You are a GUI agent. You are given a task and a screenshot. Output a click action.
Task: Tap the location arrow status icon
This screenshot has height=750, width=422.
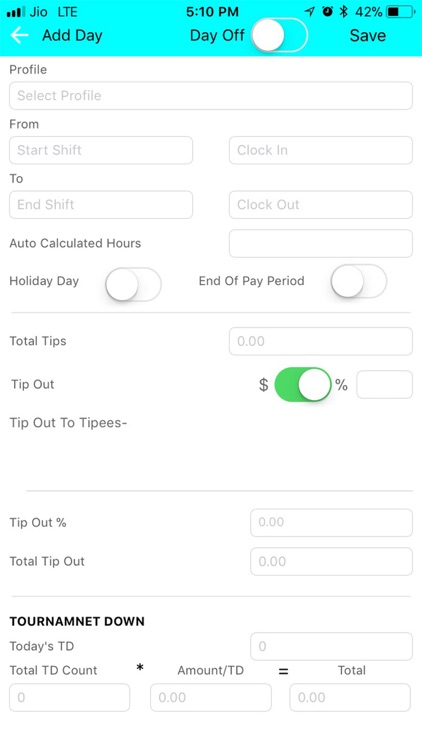pyautogui.click(x=310, y=11)
